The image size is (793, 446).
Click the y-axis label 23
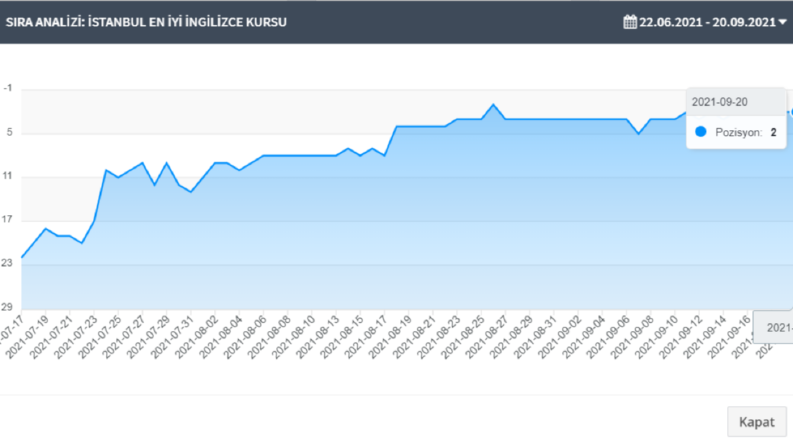[7, 263]
